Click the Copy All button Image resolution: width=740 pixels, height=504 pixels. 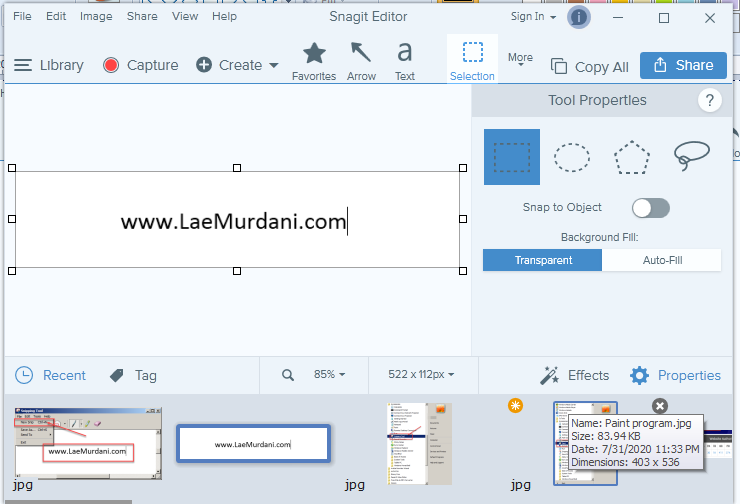coord(590,67)
